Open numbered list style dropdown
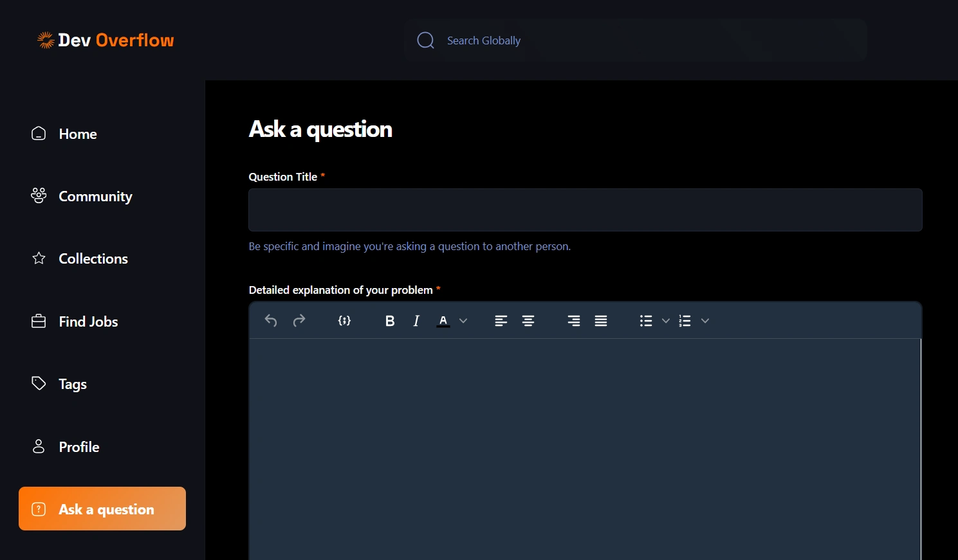The height and width of the screenshot is (560, 958). [x=705, y=321]
